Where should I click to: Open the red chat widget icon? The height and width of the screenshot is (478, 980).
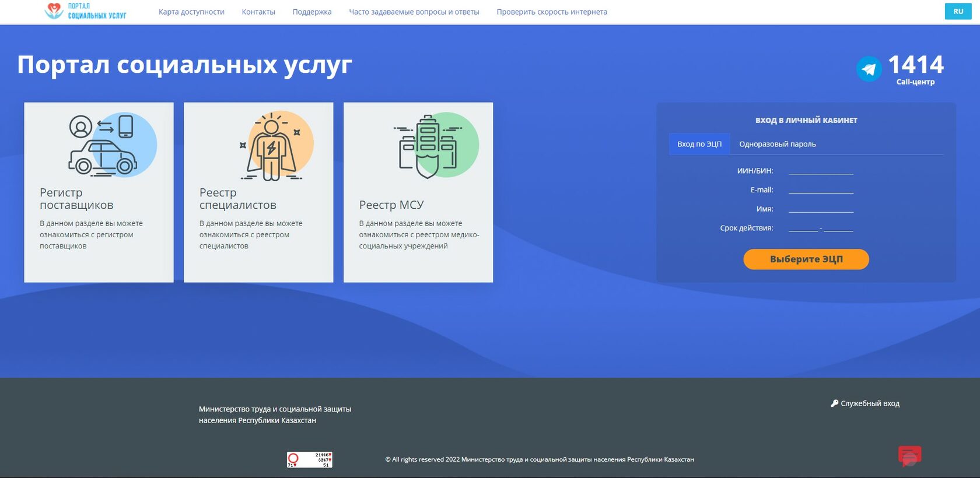tap(909, 455)
